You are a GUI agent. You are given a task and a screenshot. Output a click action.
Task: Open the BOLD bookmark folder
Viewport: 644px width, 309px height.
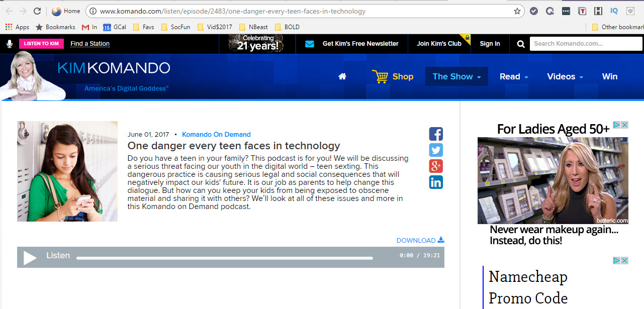[x=287, y=27]
